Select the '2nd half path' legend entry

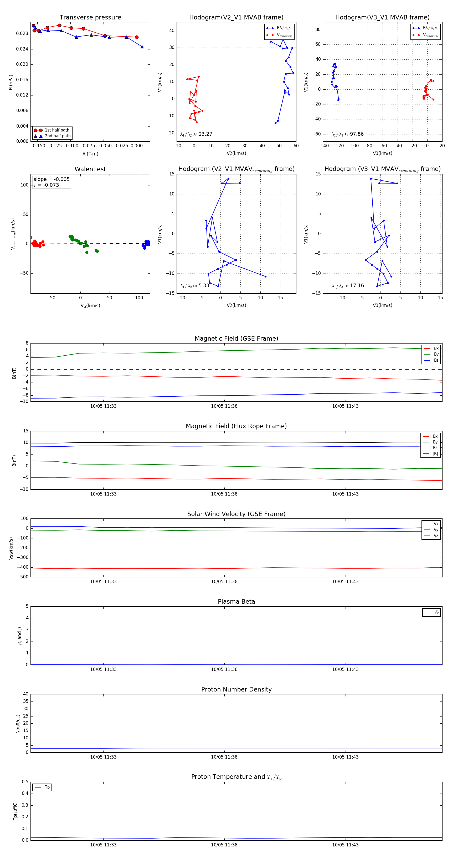(52, 136)
